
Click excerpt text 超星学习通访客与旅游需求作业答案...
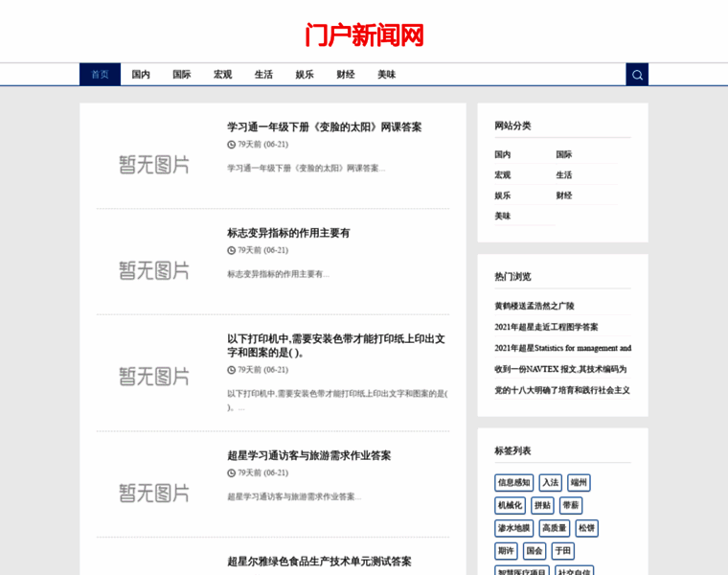[294, 497]
